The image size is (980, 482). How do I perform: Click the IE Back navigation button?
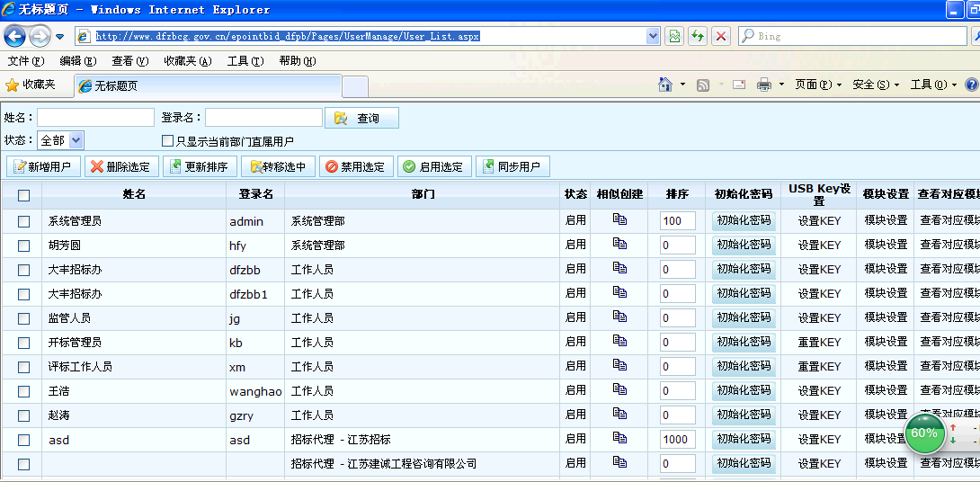tap(14, 36)
